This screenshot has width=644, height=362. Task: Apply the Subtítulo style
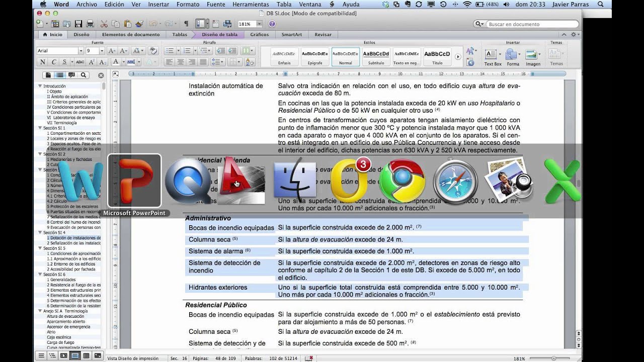click(x=376, y=57)
